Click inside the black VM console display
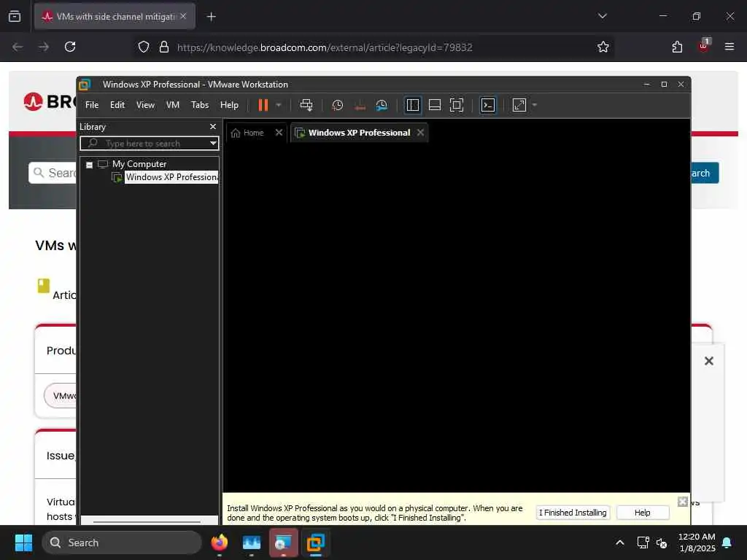 (x=457, y=316)
